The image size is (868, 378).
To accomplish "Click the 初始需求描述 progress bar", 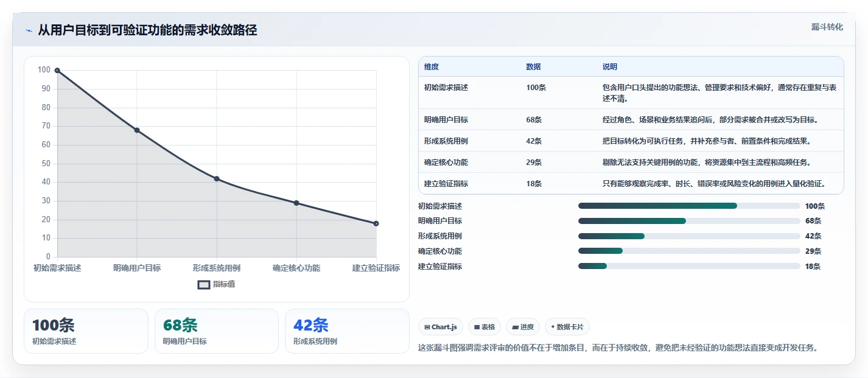I will pyautogui.click(x=689, y=206).
